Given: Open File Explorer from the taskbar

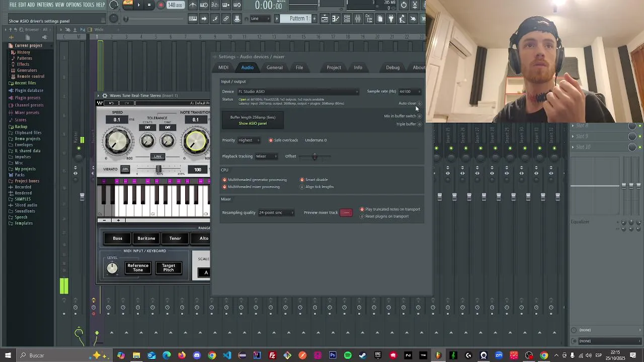Looking at the screenshot, I should [x=136, y=355].
